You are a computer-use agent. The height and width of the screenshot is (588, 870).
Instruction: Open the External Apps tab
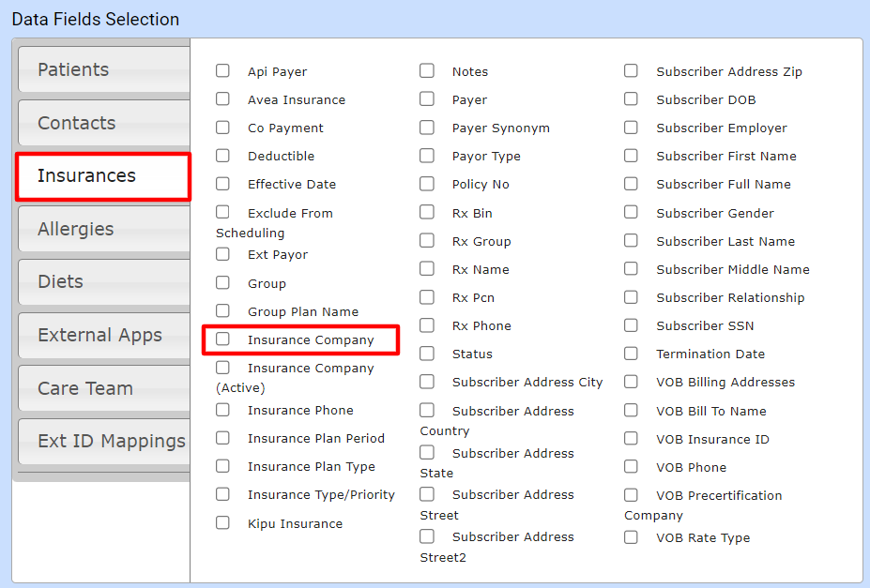click(x=103, y=336)
